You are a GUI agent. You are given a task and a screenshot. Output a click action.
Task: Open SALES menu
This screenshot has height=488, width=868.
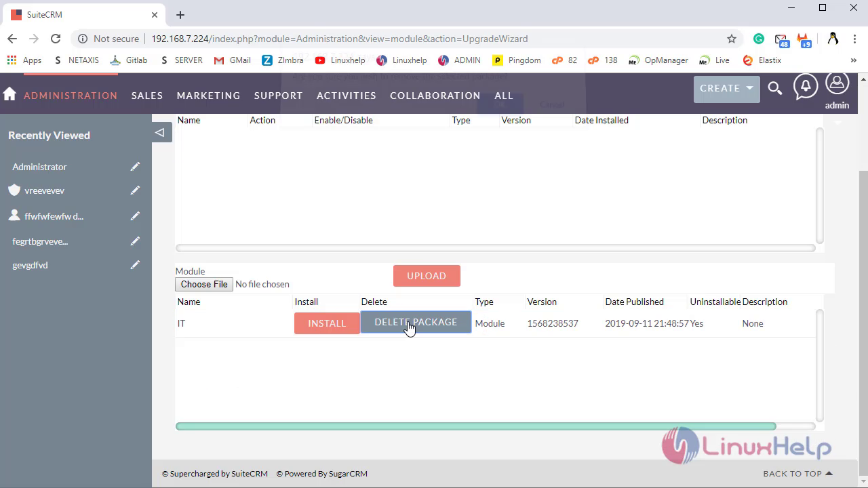click(147, 96)
